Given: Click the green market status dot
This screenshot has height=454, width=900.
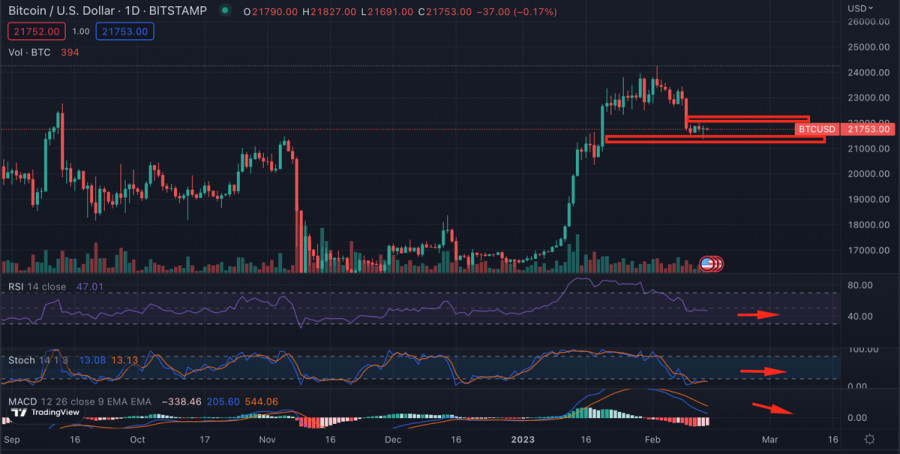Looking at the screenshot, I should click(225, 10).
